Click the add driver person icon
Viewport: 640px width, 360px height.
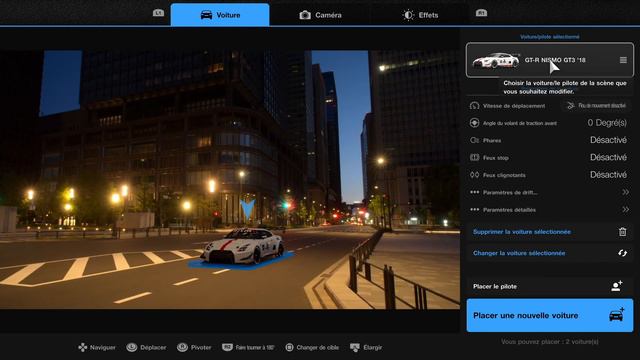[617, 286]
